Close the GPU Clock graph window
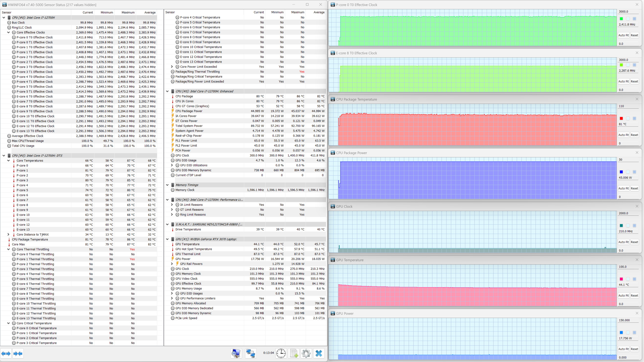Viewport: 644px width, 362px height. click(637, 206)
